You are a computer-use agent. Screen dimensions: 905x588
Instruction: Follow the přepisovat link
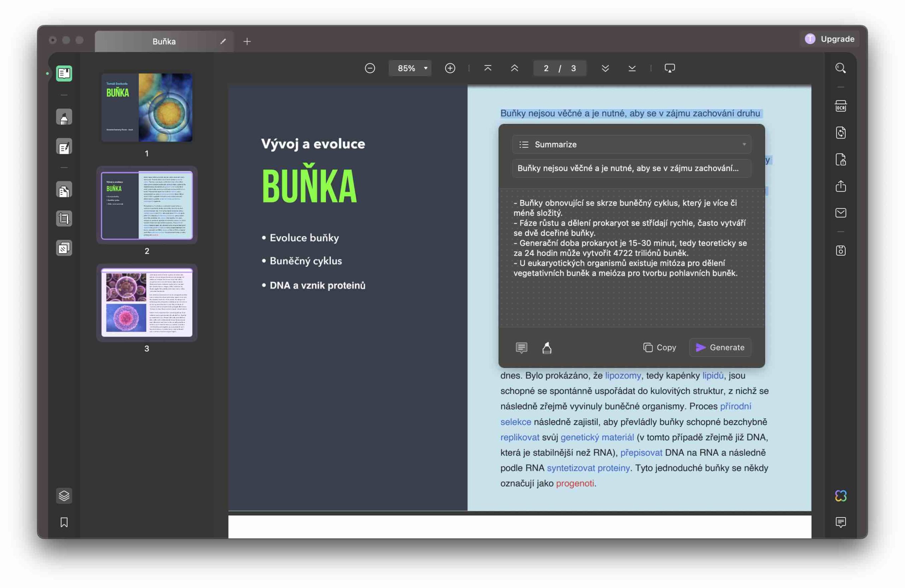pyautogui.click(x=641, y=453)
